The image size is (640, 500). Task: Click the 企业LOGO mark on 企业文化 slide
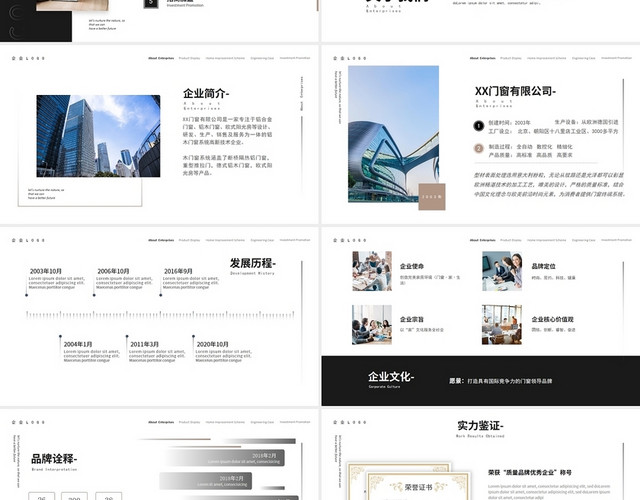coord(350,240)
